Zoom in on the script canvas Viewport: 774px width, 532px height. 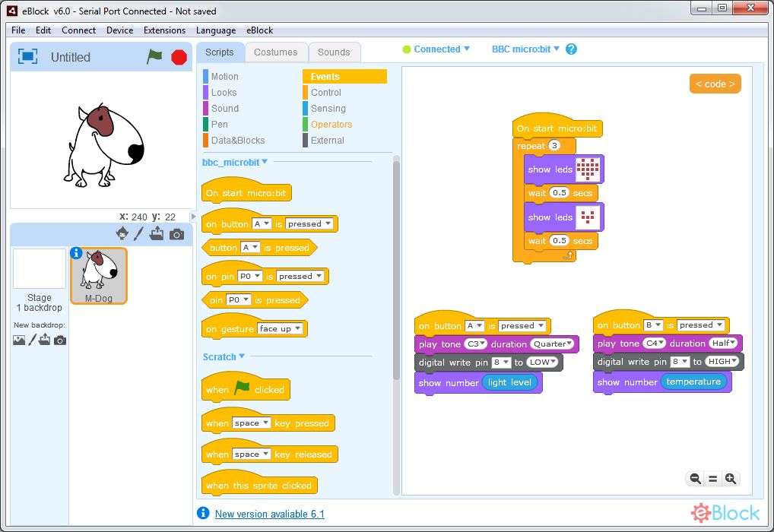click(731, 478)
